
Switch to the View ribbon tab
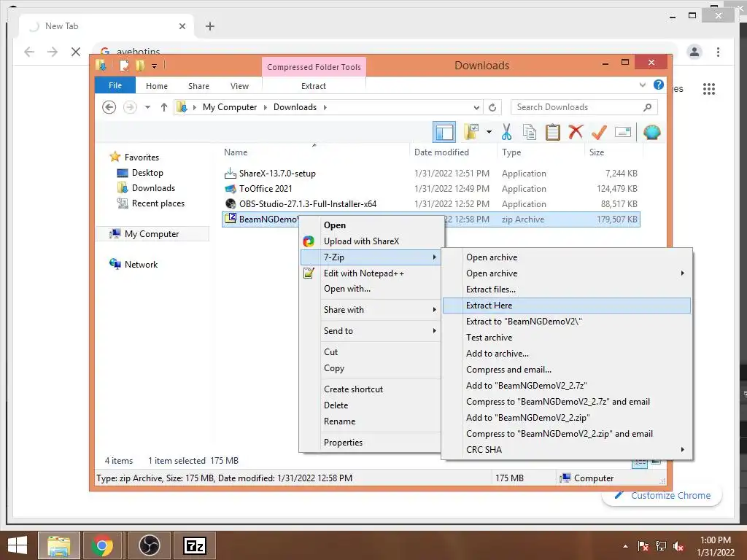pos(239,86)
